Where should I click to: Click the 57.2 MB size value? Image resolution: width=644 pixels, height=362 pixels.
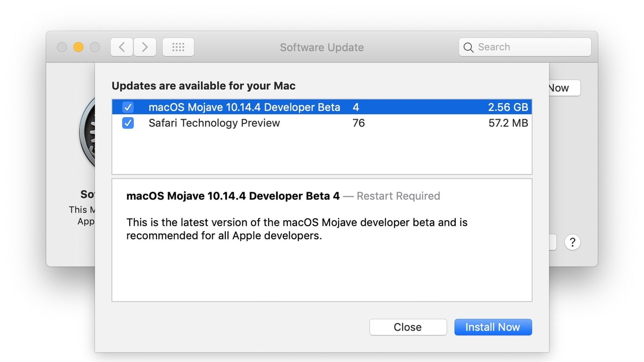(x=508, y=123)
